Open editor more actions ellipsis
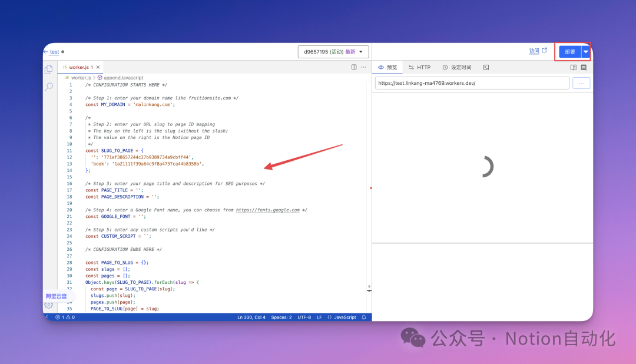The width and height of the screenshot is (636, 364). coord(363,67)
